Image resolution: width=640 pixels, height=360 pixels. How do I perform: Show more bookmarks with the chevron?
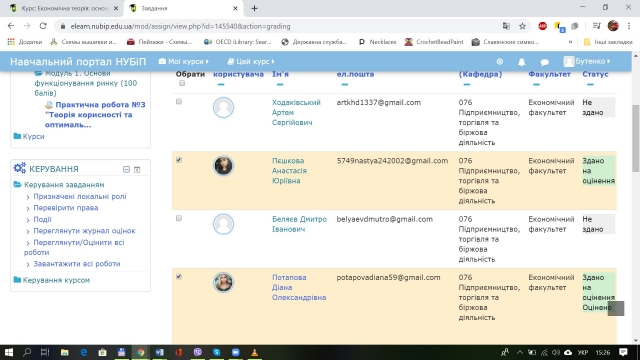click(x=571, y=42)
